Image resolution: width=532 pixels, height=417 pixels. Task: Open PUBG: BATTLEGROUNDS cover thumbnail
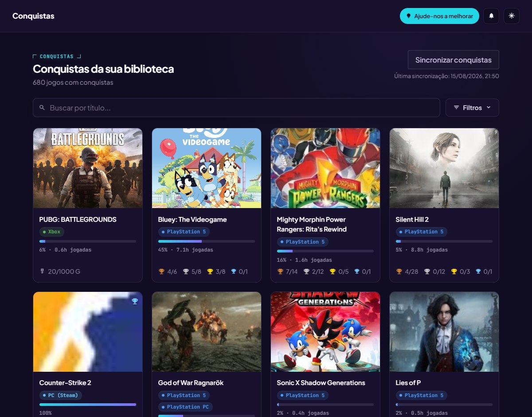point(88,168)
